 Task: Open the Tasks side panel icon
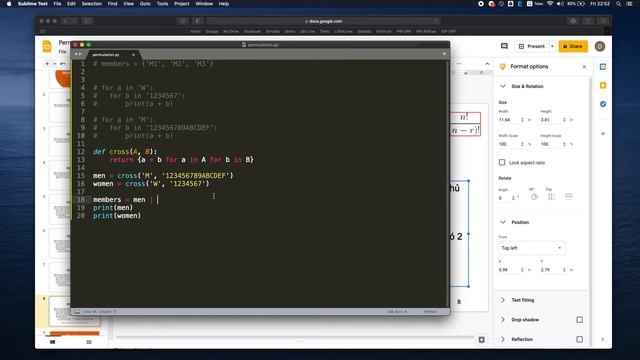pos(603,104)
